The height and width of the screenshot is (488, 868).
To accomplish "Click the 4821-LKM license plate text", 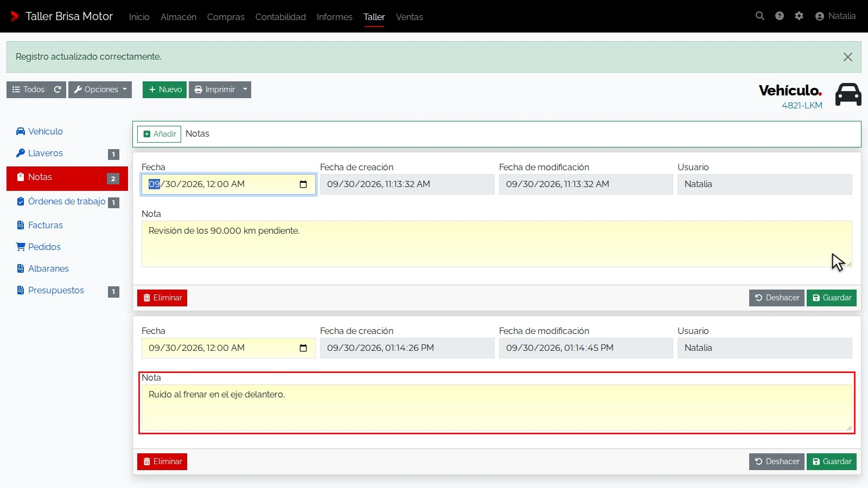I will point(802,105).
